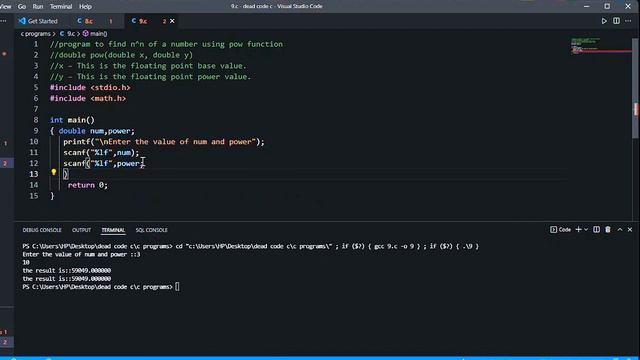
Task: Open the SQL Console panel tab
Action: pyautogui.click(x=151, y=230)
